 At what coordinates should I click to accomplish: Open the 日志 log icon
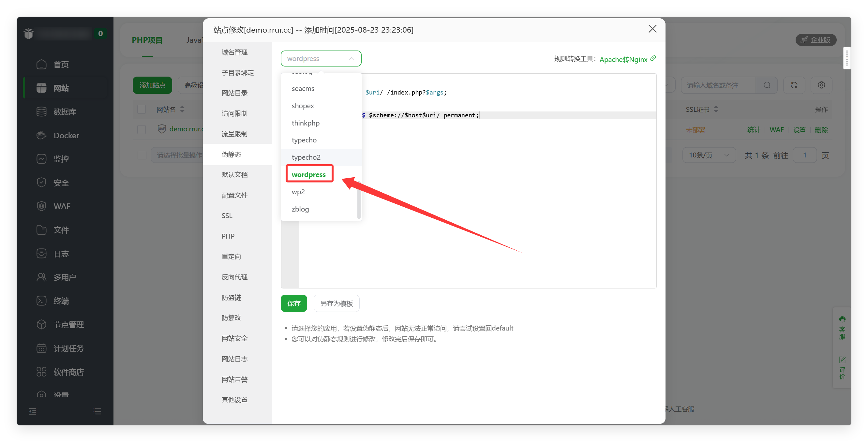click(x=41, y=253)
